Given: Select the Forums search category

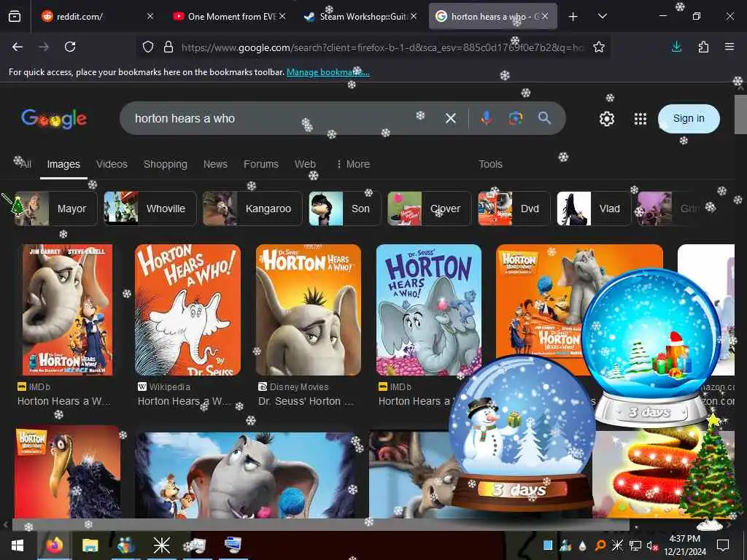Looking at the screenshot, I should [261, 164].
